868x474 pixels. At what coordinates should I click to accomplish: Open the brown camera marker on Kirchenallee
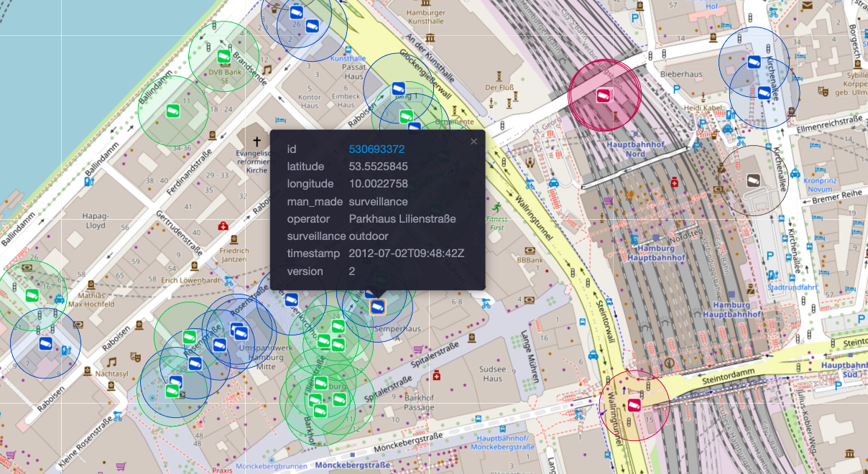click(753, 180)
